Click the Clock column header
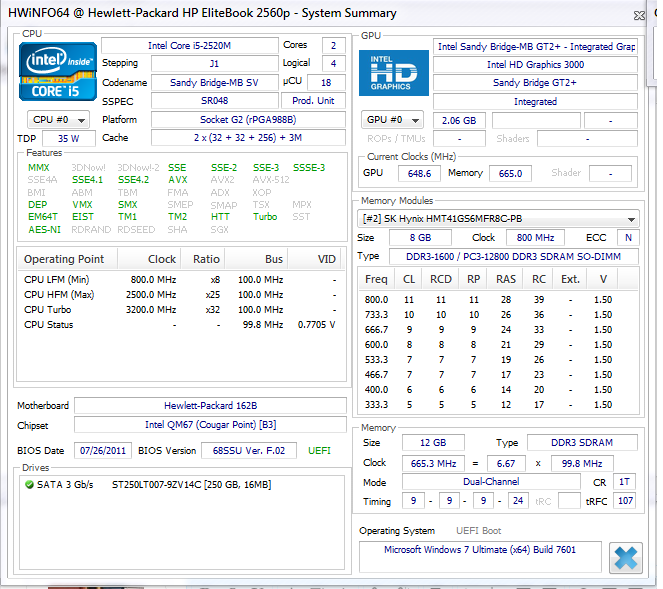 (x=161, y=259)
